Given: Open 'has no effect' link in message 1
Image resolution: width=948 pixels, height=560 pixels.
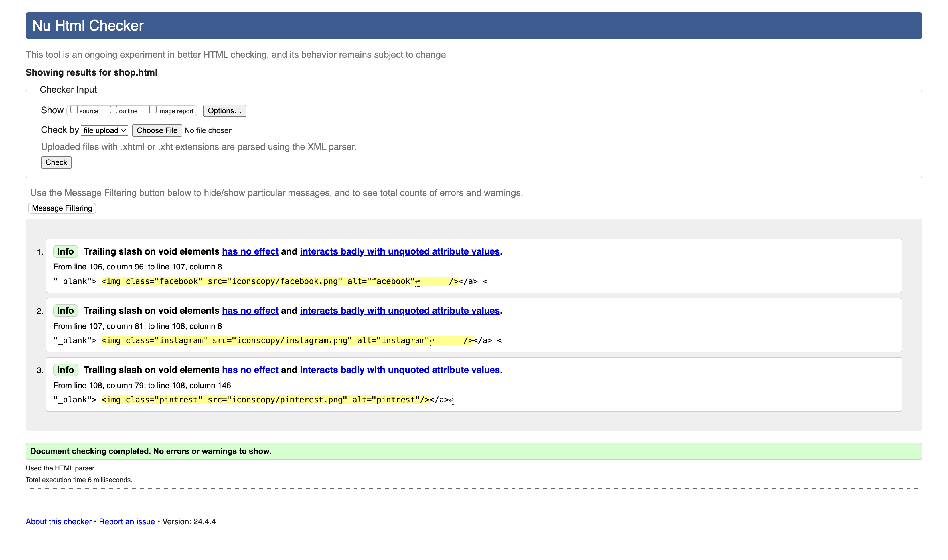Looking at the screenshot, I should 250,251.
